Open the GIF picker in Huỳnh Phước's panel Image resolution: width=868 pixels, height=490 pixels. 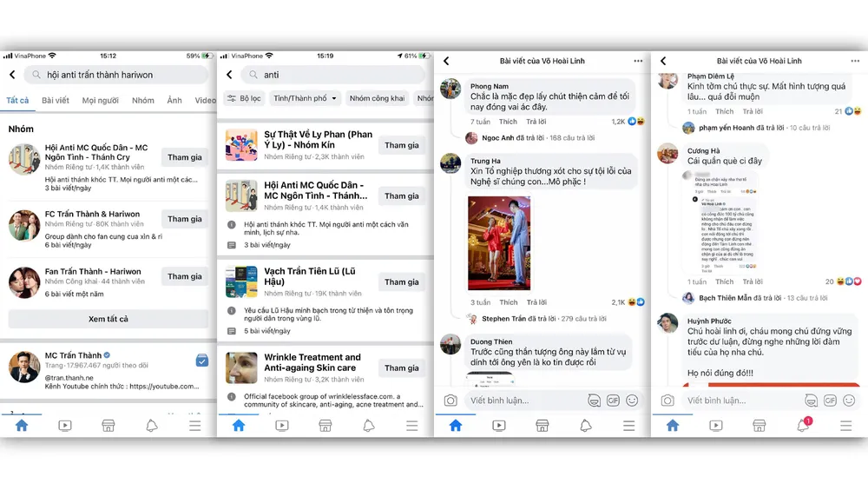(x=830, y=401)
